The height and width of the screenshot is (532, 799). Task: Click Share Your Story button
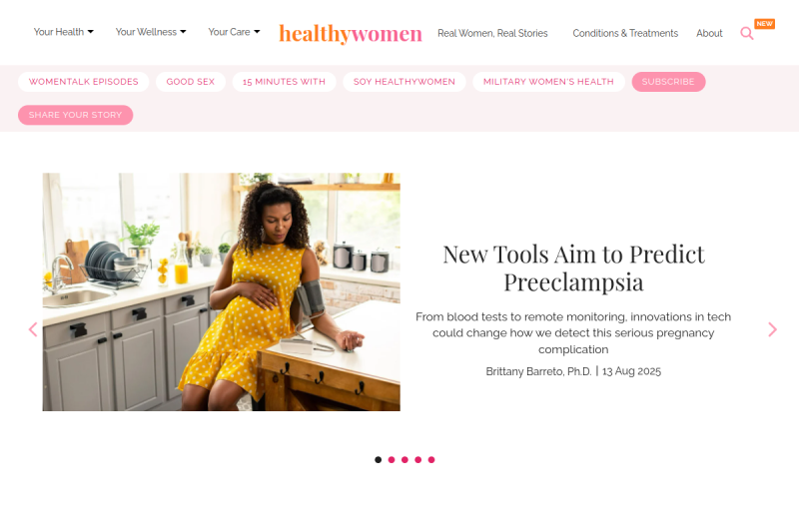(76, 115)
